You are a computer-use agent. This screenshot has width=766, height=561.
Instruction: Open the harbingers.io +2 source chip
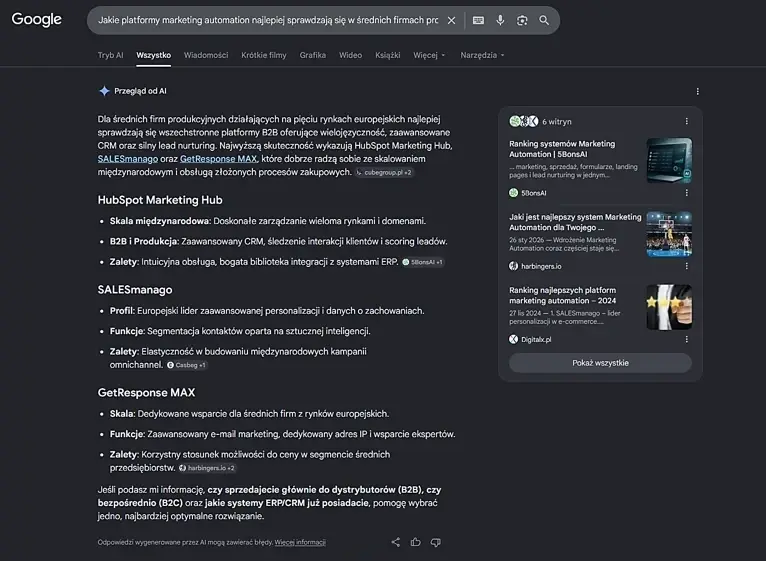(207, 468)
